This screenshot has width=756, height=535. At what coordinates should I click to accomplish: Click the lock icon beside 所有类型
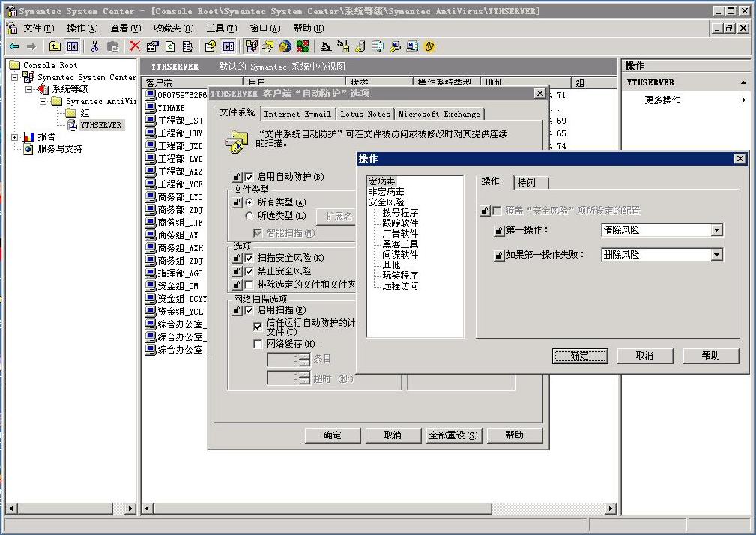[236, 202]
